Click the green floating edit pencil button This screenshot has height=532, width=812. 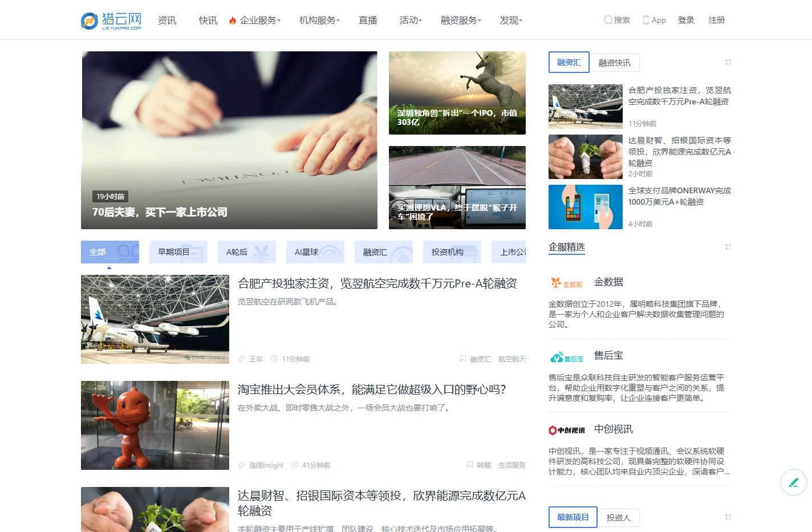794,482
